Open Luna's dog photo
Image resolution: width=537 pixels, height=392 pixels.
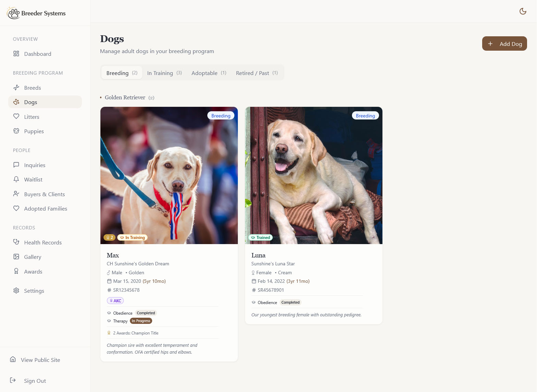[314, 175]
